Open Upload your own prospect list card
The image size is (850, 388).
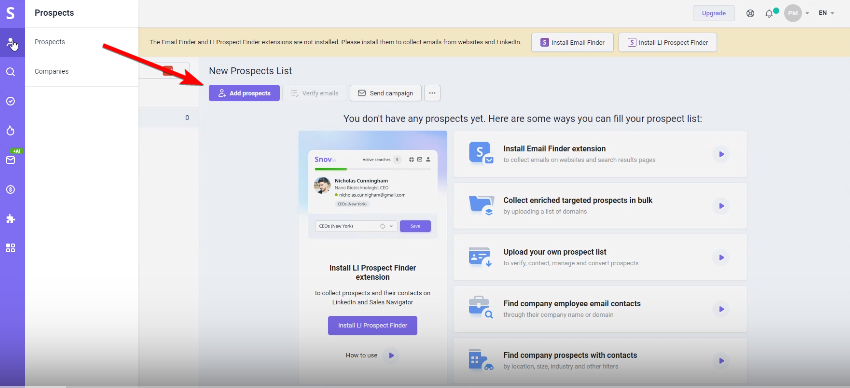click(600, 257)
